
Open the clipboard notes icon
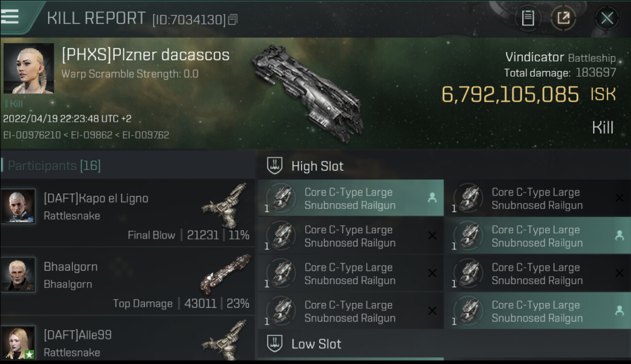point(528,18)
